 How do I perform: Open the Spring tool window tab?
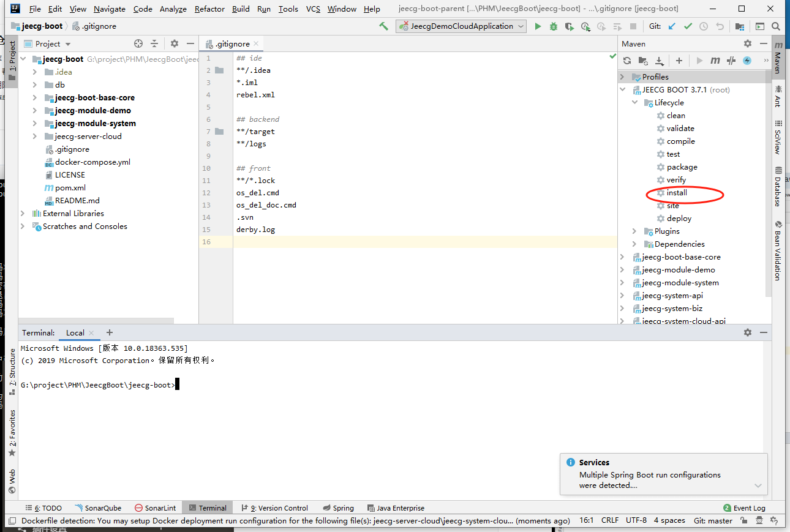[x=338, y=508]
